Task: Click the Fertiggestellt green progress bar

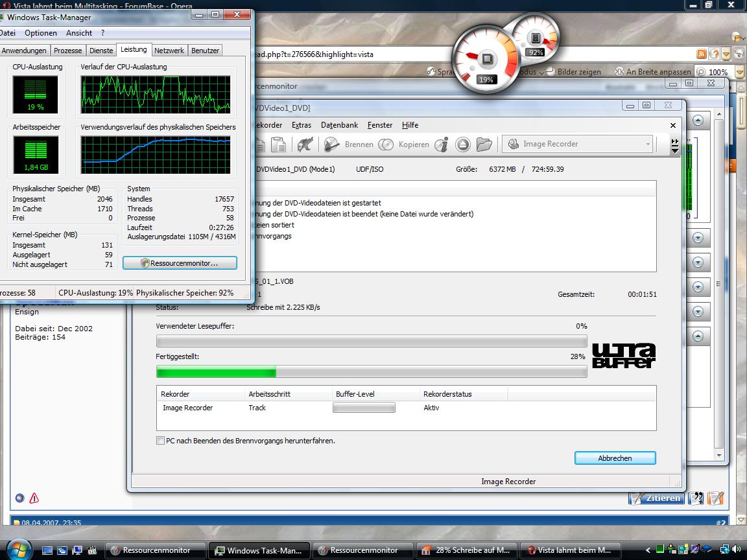Action: (x=372, y=372)
